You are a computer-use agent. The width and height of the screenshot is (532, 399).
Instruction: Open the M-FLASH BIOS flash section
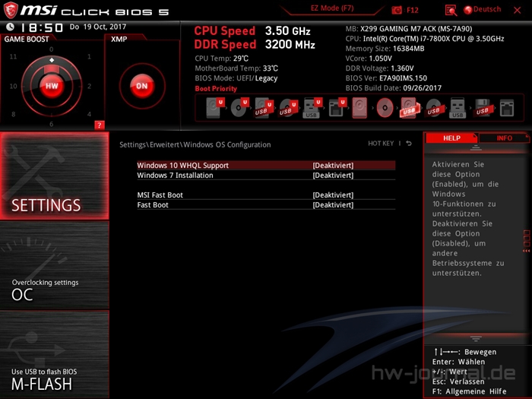click(54, 354)
